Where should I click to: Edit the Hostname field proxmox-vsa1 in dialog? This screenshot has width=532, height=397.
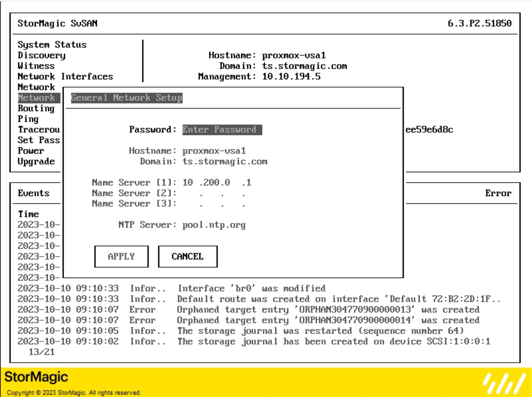coord(214,151)
